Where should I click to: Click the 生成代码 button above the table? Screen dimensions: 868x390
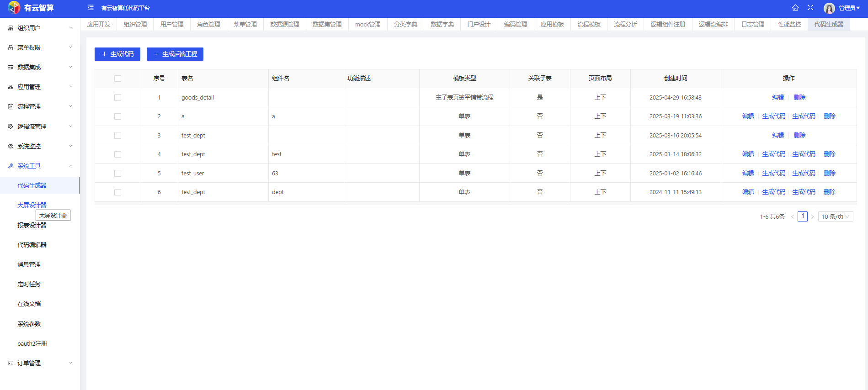click(117, 54)
